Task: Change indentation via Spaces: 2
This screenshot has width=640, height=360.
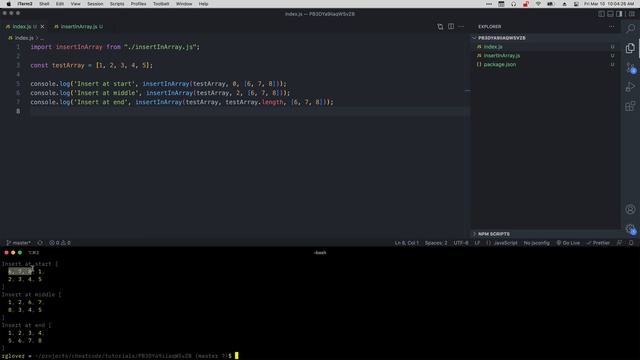Action: pos(436,243)
